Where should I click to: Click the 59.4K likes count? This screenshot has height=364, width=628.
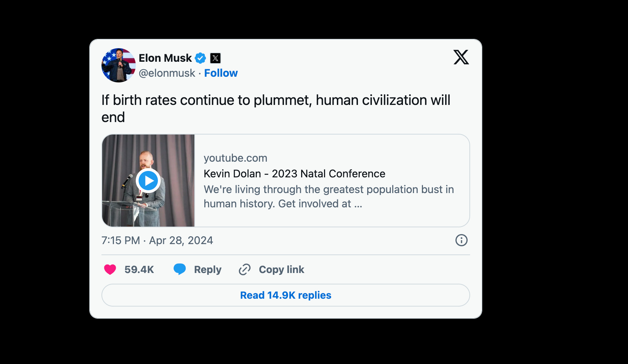139,269
